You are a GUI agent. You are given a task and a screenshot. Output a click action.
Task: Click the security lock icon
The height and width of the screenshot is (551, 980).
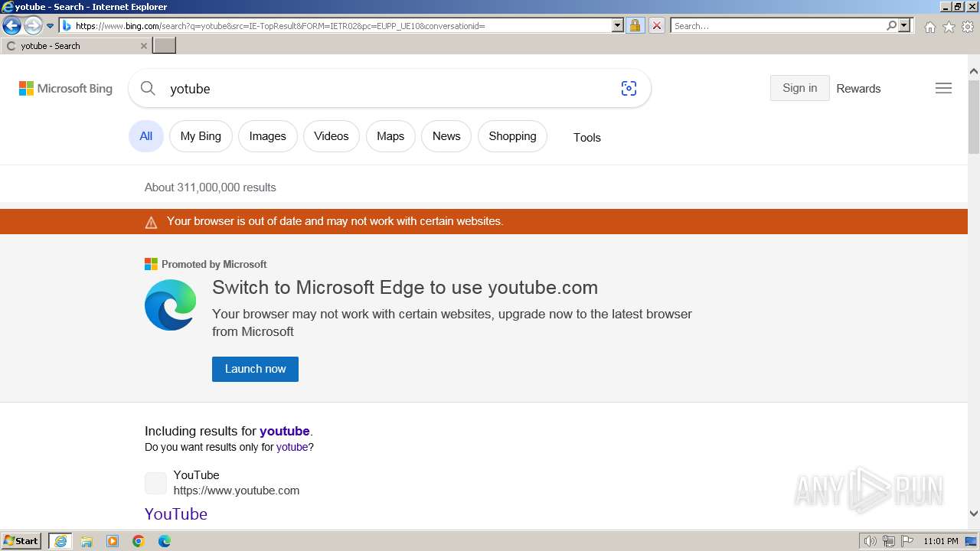coord(635,26)
